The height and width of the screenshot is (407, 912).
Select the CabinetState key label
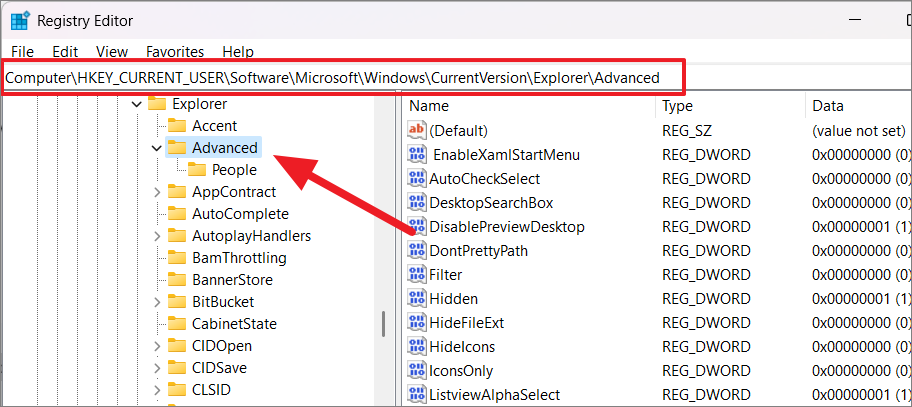pos(234,324)
